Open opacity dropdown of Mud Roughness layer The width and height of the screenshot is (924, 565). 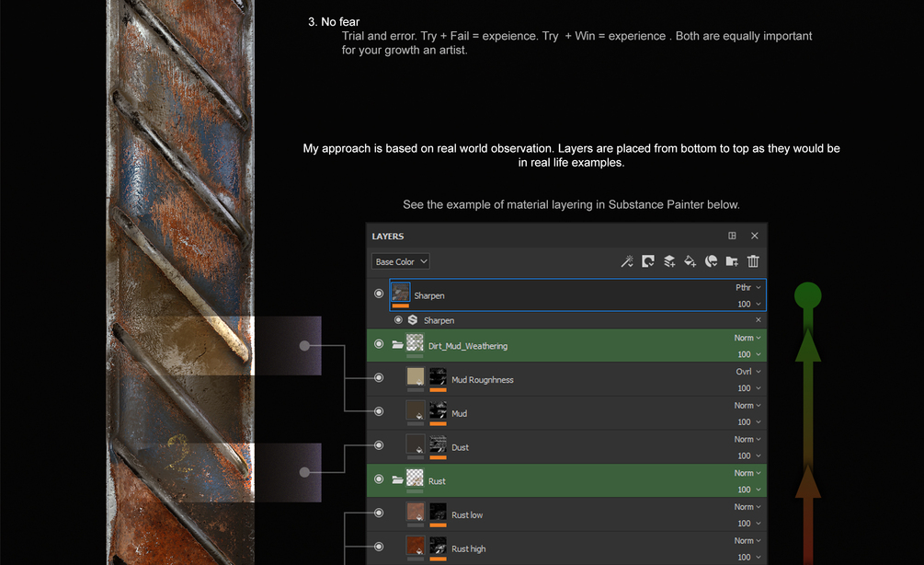(749, 388)
